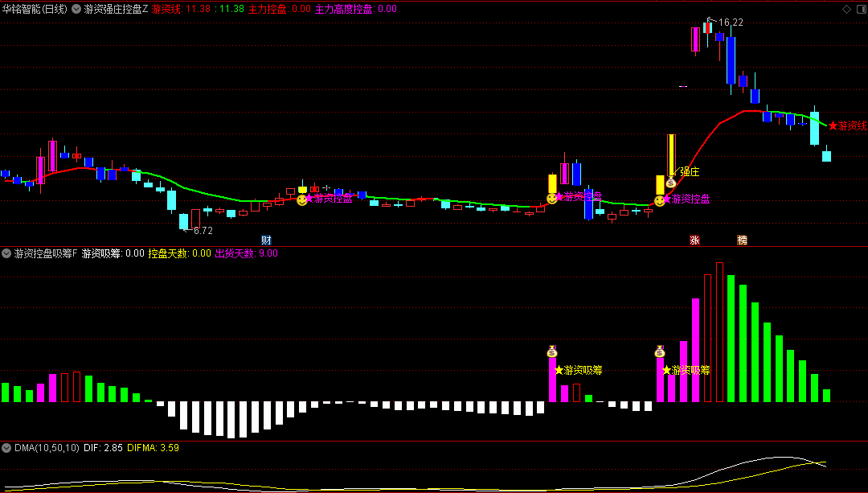Click 控盘天数: 0.00 value
The image size is (868, 493).
click(180, 253)
